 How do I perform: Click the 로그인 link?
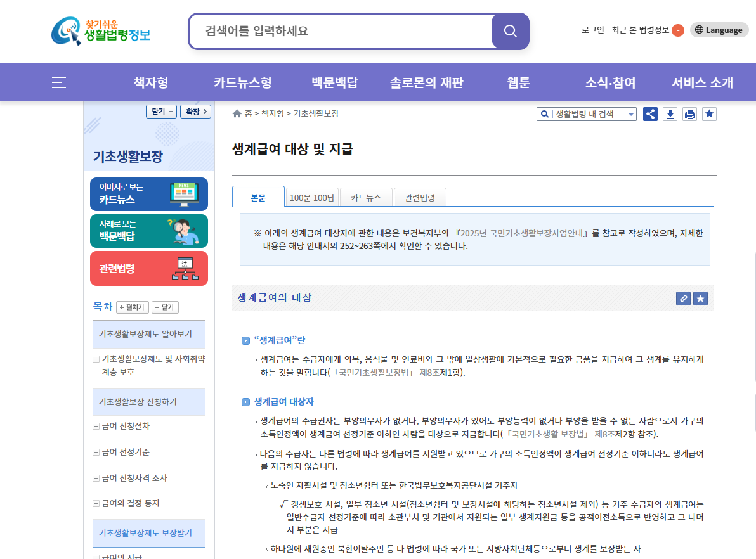tap(591, 30)
